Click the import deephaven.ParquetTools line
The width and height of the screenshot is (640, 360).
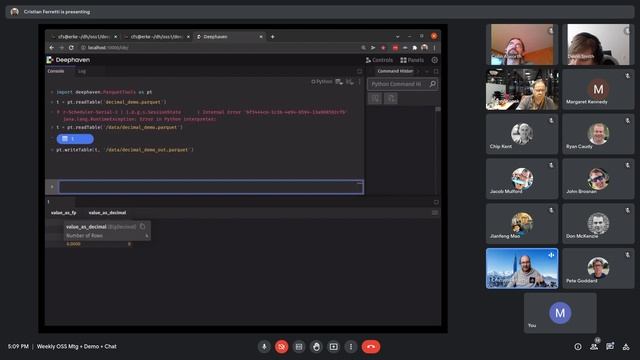tap(104, 92)
